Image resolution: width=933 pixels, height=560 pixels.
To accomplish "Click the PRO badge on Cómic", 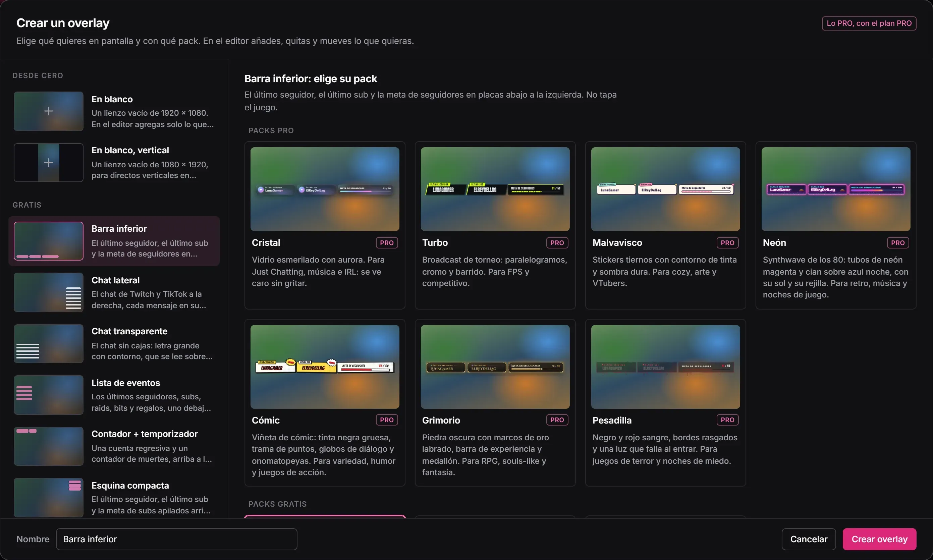I will pos(387,420).
